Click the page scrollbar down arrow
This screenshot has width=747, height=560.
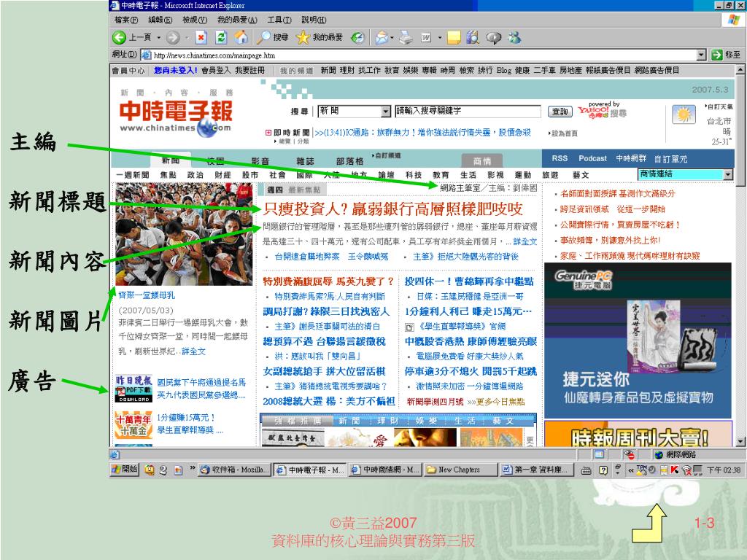pyautogui.click(x=740, y=441)
